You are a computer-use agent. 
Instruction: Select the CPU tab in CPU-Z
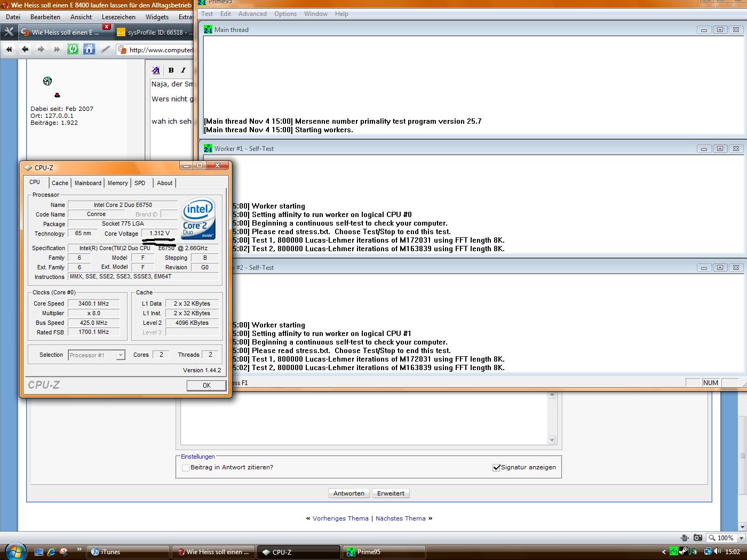35,182
